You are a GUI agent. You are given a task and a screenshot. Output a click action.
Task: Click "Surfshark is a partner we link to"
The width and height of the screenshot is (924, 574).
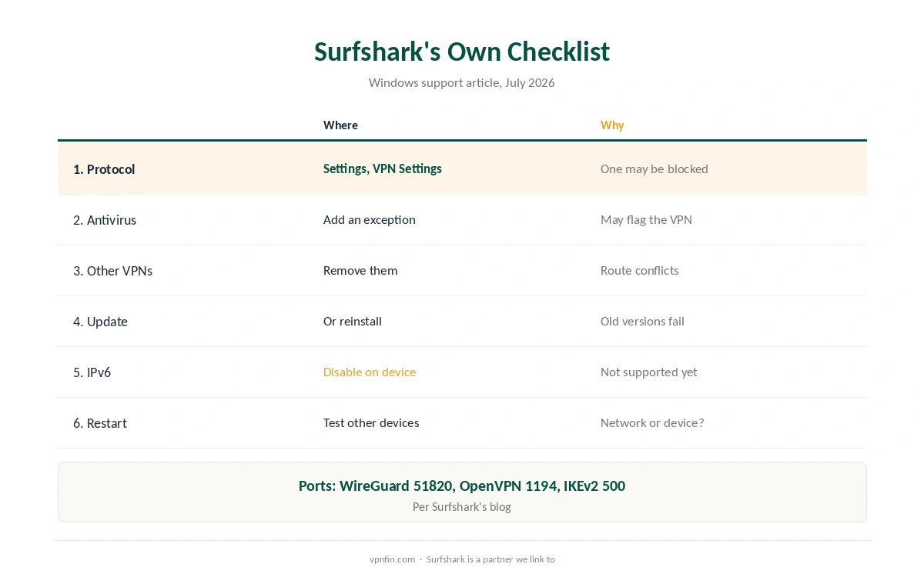click(x=490, y=559)
